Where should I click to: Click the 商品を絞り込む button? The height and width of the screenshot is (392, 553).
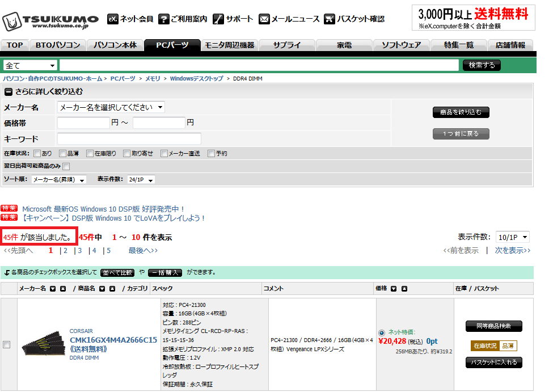pyautogui.click(x=461, y=112)
